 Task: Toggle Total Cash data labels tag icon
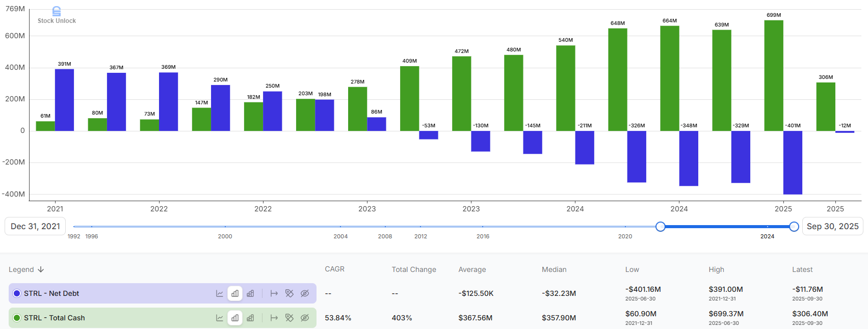pyautogui.click(x=290, y=318)
